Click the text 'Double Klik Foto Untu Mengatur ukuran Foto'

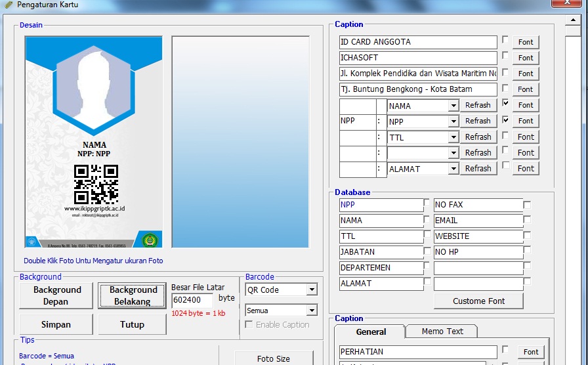93,261
